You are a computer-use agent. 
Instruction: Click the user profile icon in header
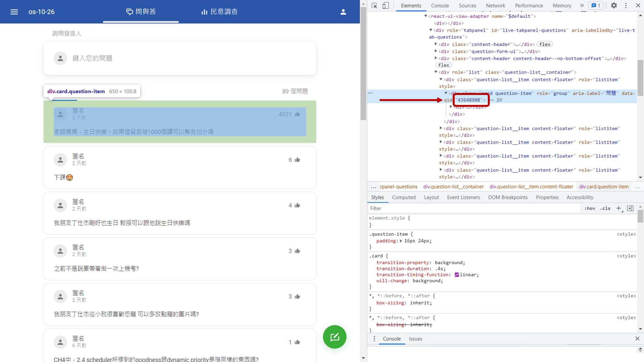pyautogui.click(x=343, y=12)
